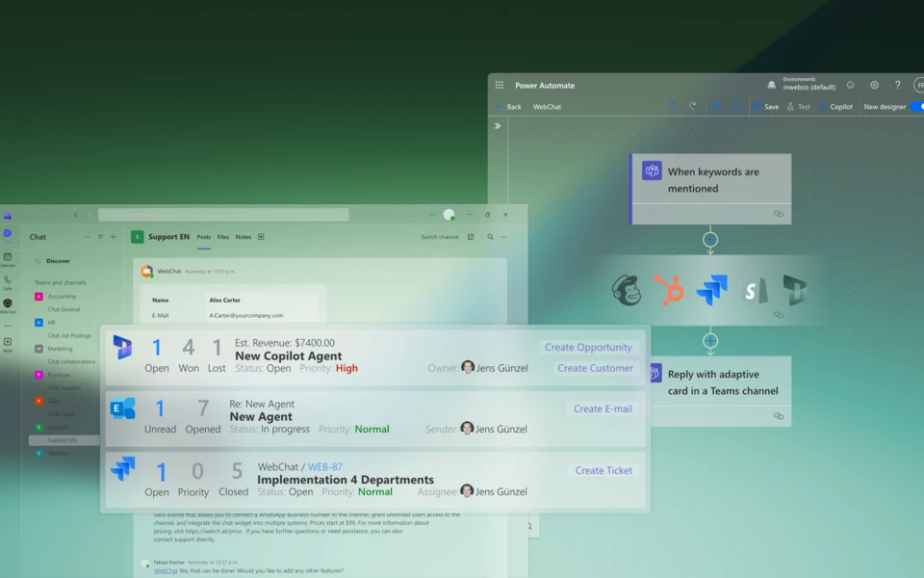
Task: Open the Environments picker icon in Power Automate
Action: 771,85
